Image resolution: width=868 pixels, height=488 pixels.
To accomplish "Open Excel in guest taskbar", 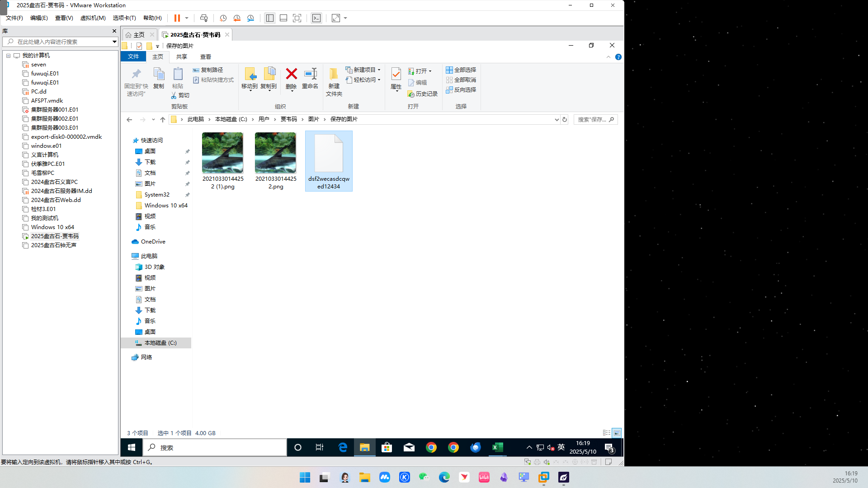I will point(497,447).
